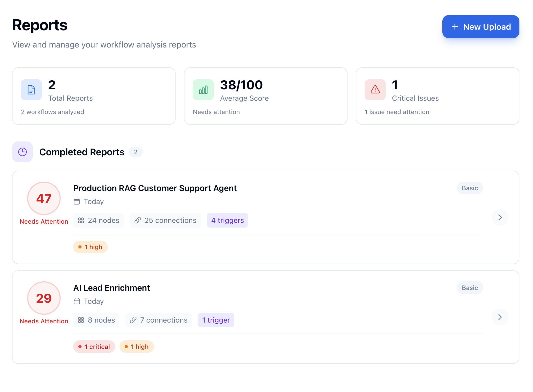Click the clock icon beside Completed Reports

[22, 152]
